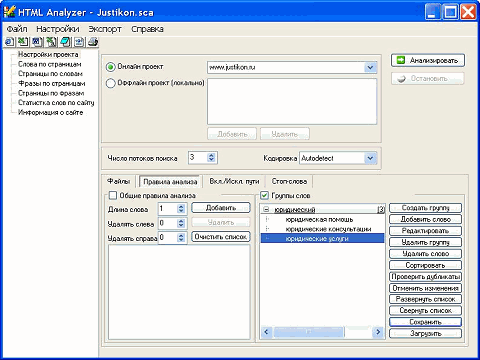Viewport: 480px width, 360px height.
Task: Open the Справка menu
Action: (x=147, y=29)
